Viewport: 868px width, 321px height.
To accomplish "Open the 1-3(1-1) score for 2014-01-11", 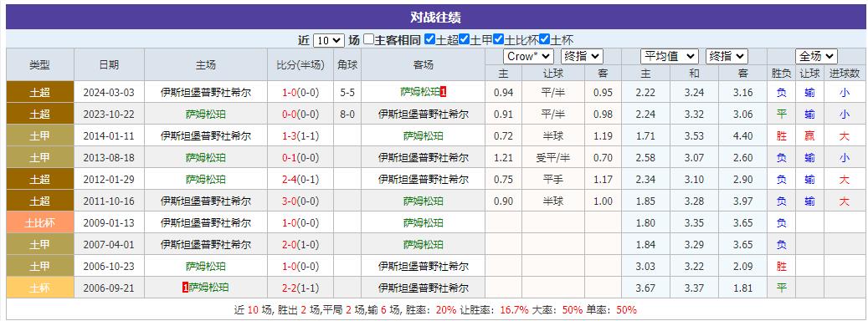I will point(300,136).
